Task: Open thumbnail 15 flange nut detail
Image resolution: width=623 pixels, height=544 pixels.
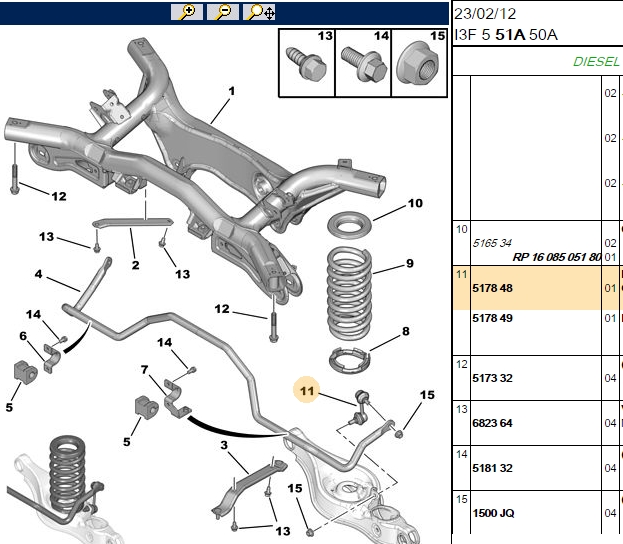Action: point(419,63)
